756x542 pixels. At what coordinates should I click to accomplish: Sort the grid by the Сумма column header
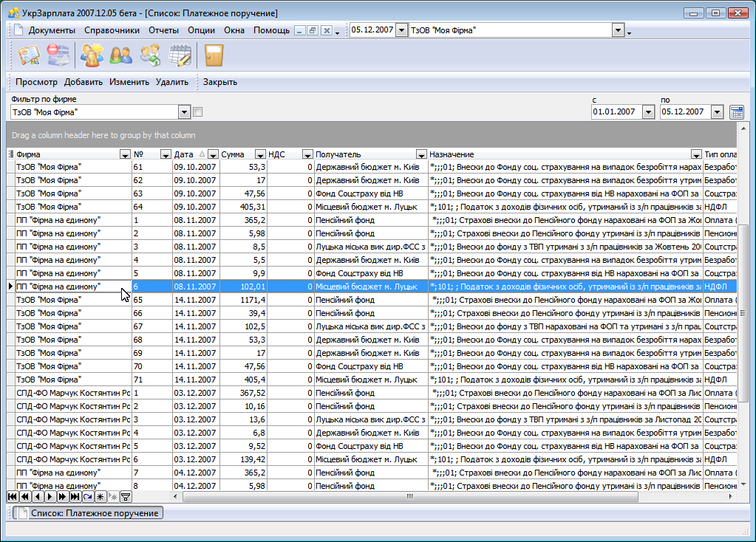tap(234, 154)
